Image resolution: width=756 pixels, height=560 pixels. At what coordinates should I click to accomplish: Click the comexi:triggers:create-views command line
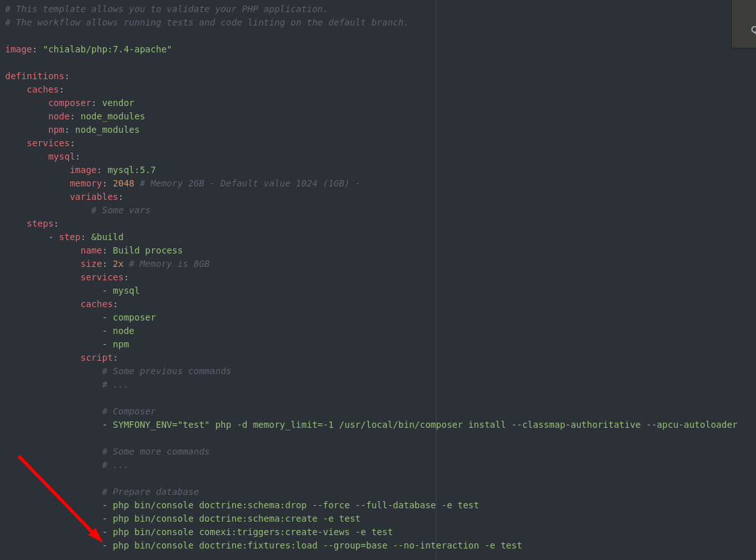[247, 533]
